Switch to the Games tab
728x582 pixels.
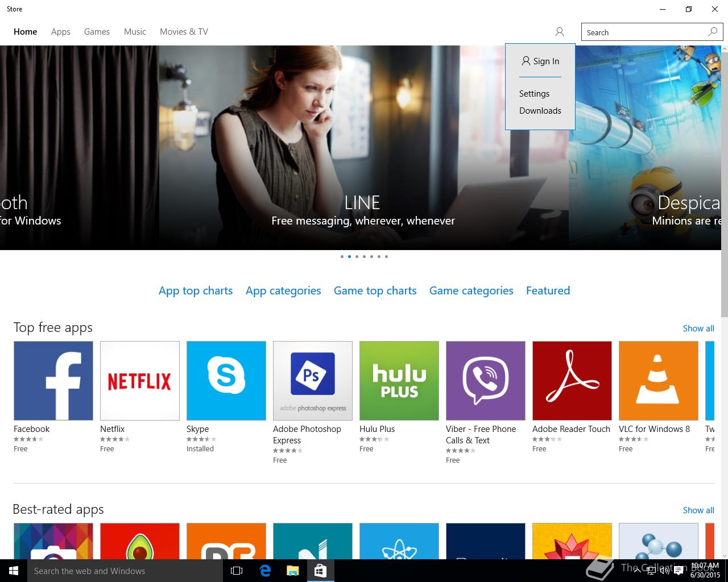tap(97, 32)
